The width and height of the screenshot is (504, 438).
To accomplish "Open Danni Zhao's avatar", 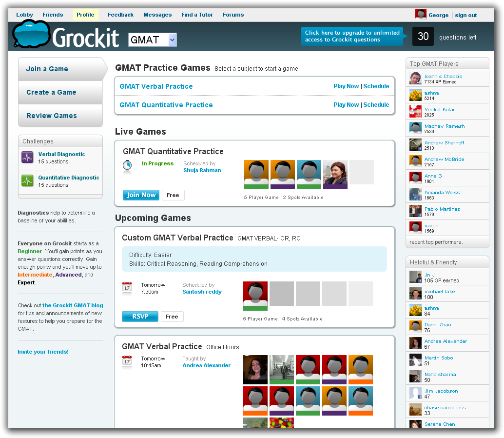I will click(415, 327).
